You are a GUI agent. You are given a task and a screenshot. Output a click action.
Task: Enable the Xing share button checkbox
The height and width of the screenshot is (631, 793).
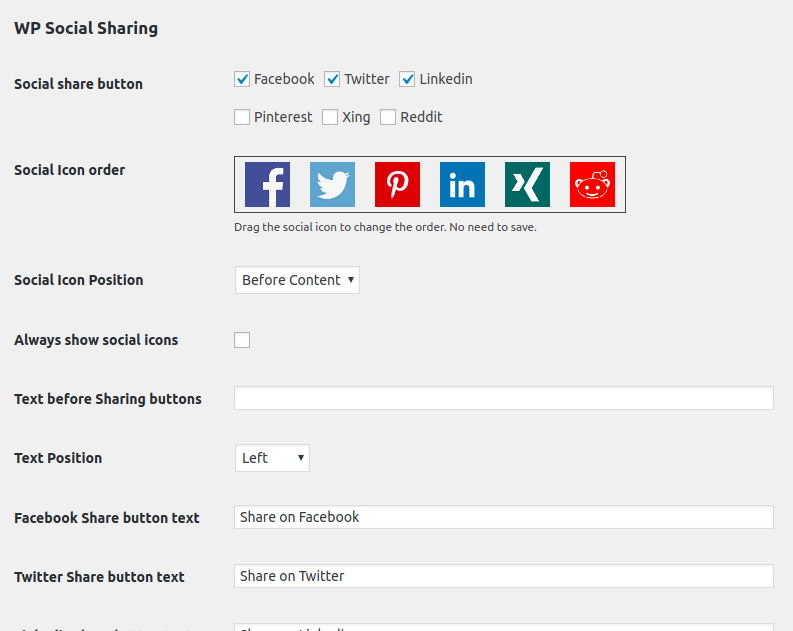coord(330,117)
